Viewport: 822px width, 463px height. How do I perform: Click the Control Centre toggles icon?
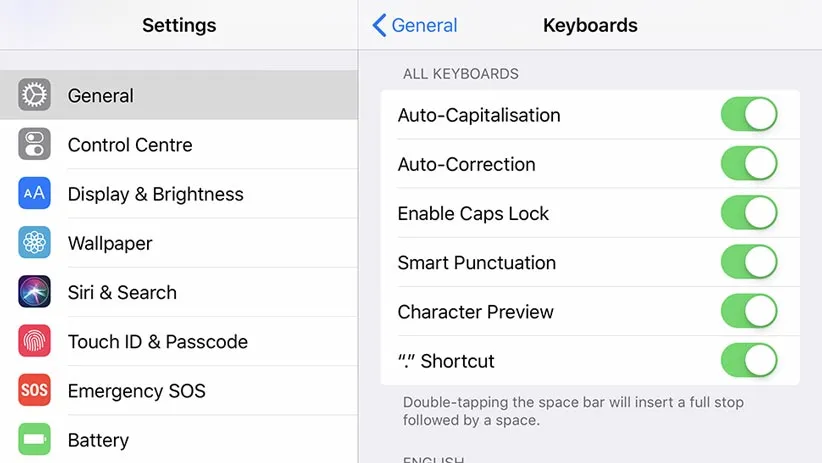pos(34,144)
